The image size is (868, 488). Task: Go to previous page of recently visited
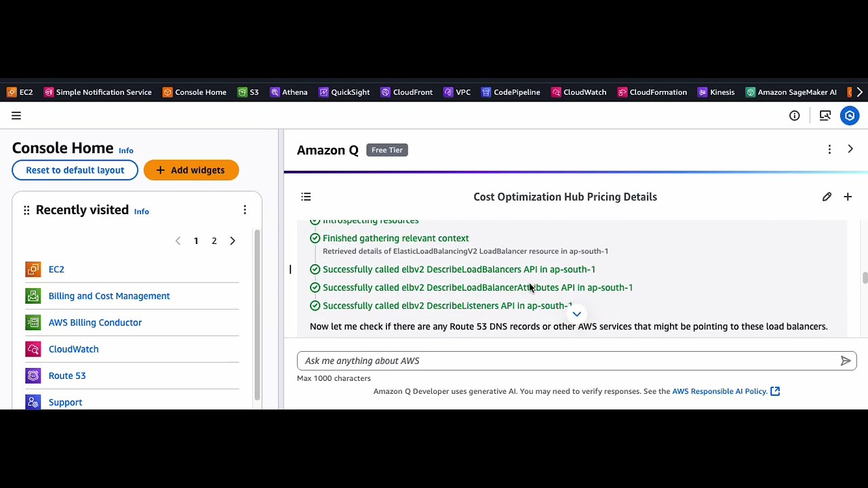[178, 241]
